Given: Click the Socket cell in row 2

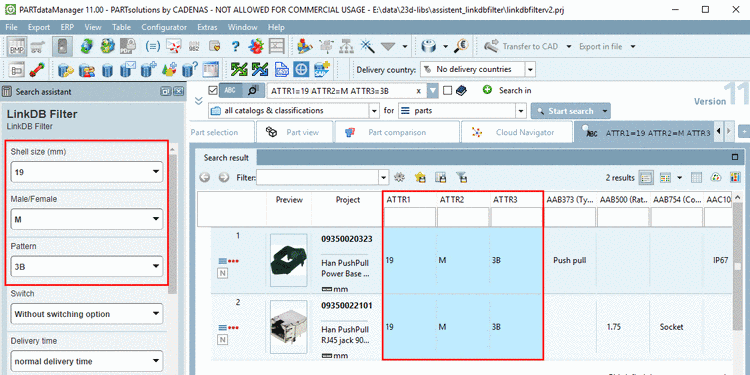Looking at the screenshot, I should (x=671, y=327).
